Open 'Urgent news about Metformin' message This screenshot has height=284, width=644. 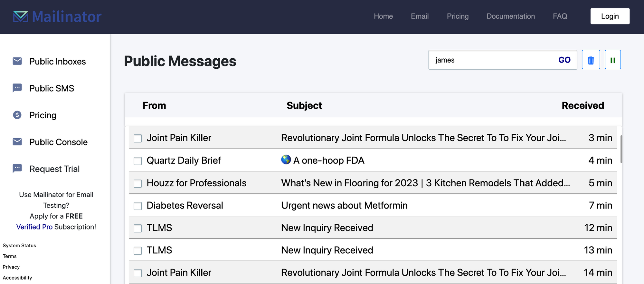tap(344, 205)
